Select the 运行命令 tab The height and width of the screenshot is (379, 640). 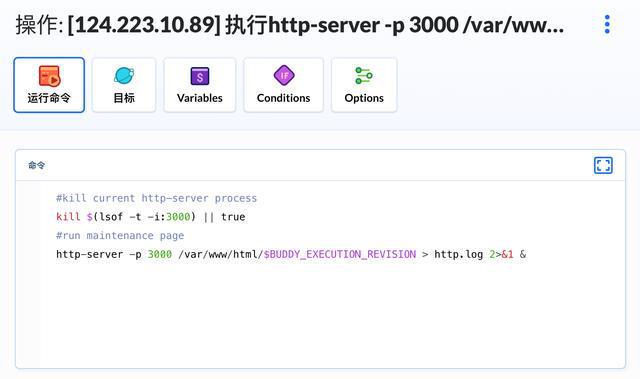[49, 85]
